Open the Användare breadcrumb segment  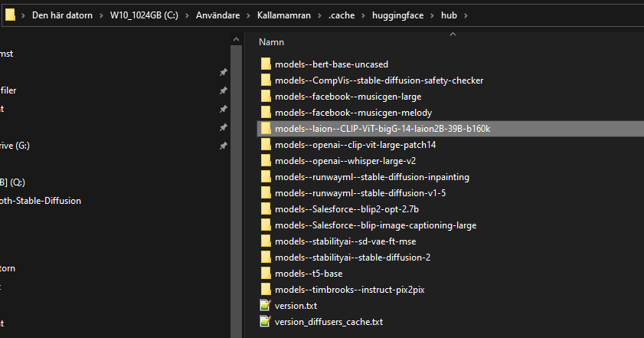pyautogui.click(x=217, y=15)
